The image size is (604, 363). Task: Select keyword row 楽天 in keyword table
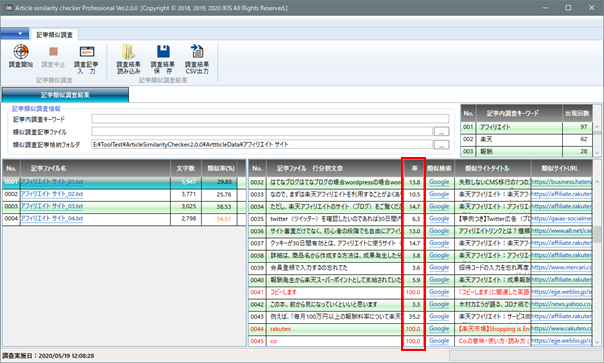pos(526,139)
